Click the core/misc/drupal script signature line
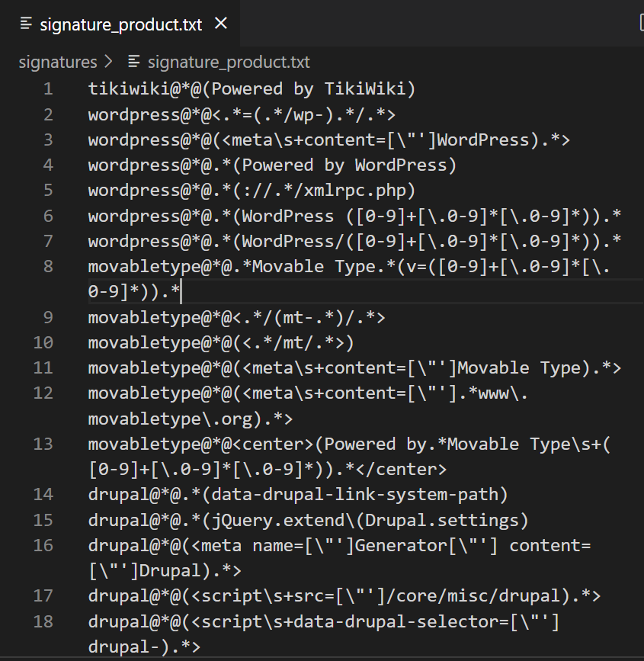 coord(344,596)
